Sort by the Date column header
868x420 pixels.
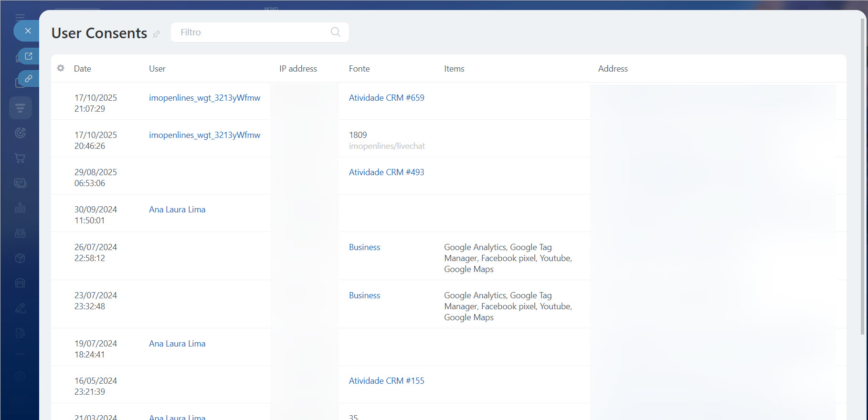pos(82,69)
